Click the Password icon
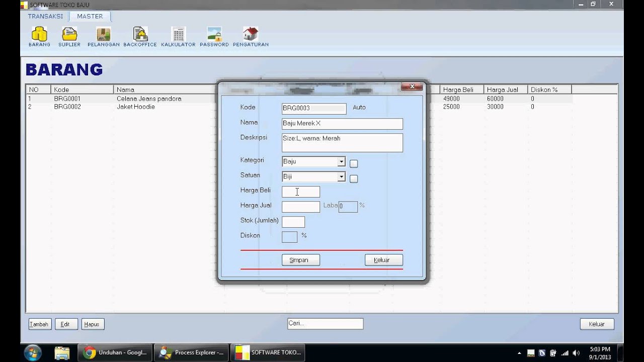Viewport: 644px width, 362px height. 214,34
